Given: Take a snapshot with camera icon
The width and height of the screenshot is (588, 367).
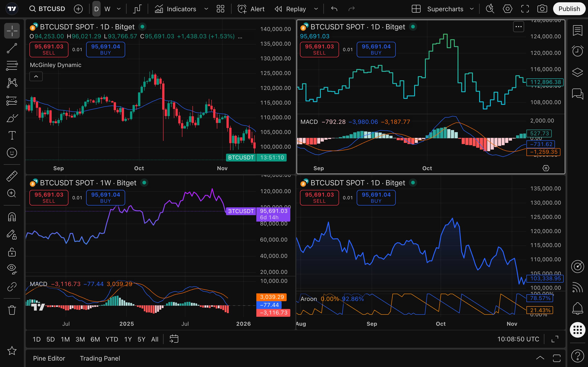Looking at the screenshot, I should click(542, 9).
